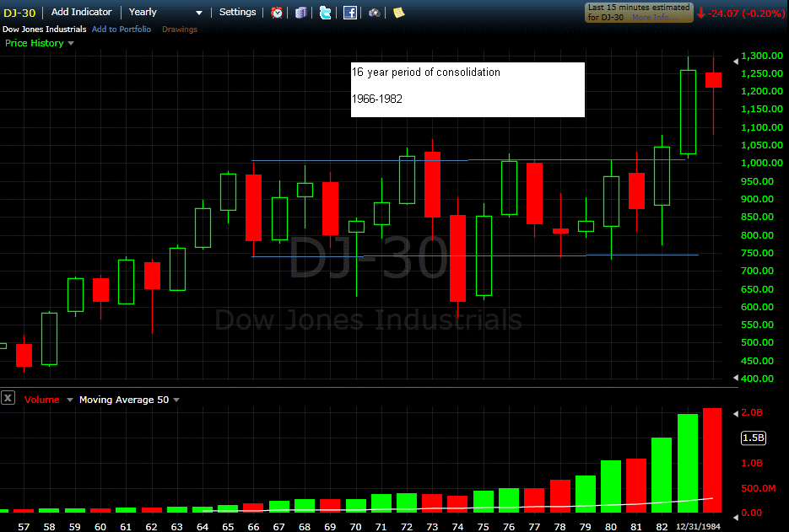Click the red down arrow price change icon

click(x=701, y=13)
